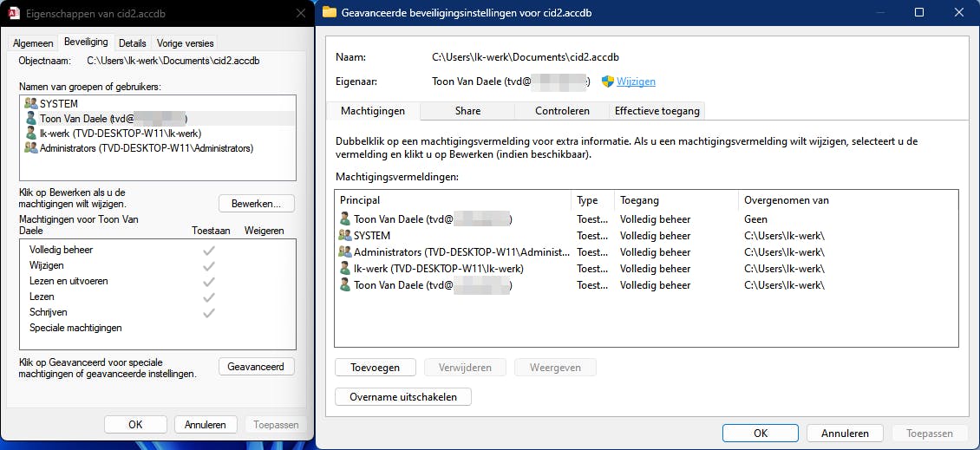Select the SYSTEM row in Machtigingsvermeldingen
Viewport: 980px width, 450px height.
point(646,236)
